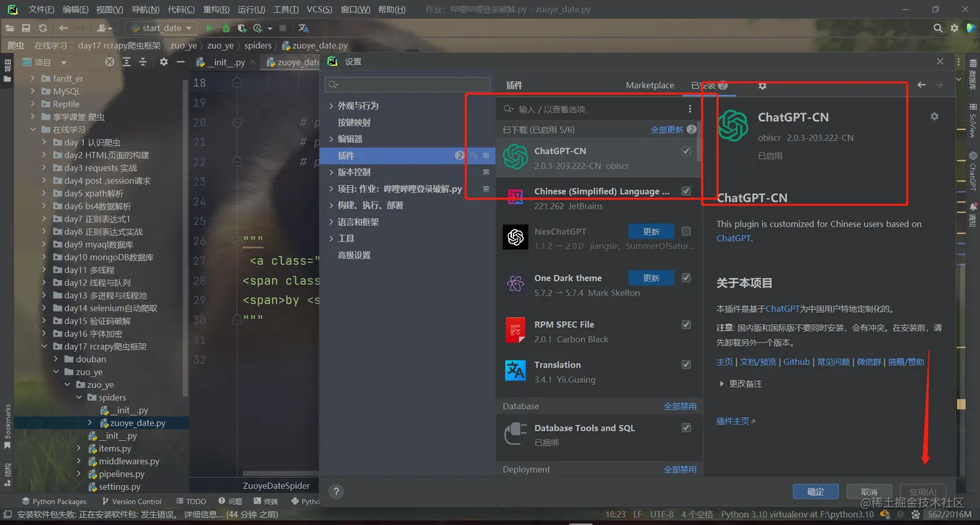Click plugin list vertical scrollbar
This screenshot has height=525, width=980.
[x=699, y=141]
